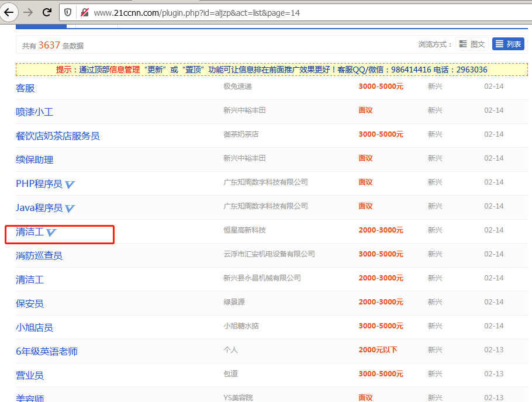Open the 6年级英语老师 job posting
Screen dimensions: 532x402
[47, 351]
